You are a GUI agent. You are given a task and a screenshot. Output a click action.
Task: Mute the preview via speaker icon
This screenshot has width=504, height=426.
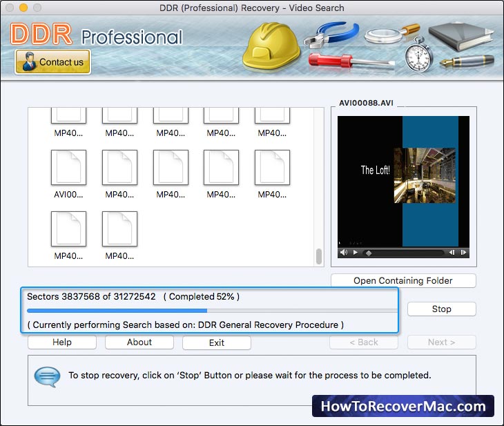coord(344,253)
